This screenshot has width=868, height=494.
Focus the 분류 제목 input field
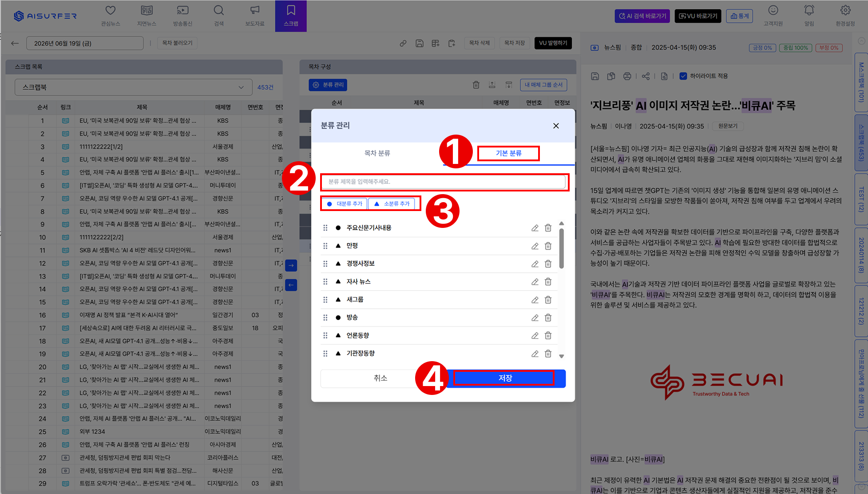443,182
